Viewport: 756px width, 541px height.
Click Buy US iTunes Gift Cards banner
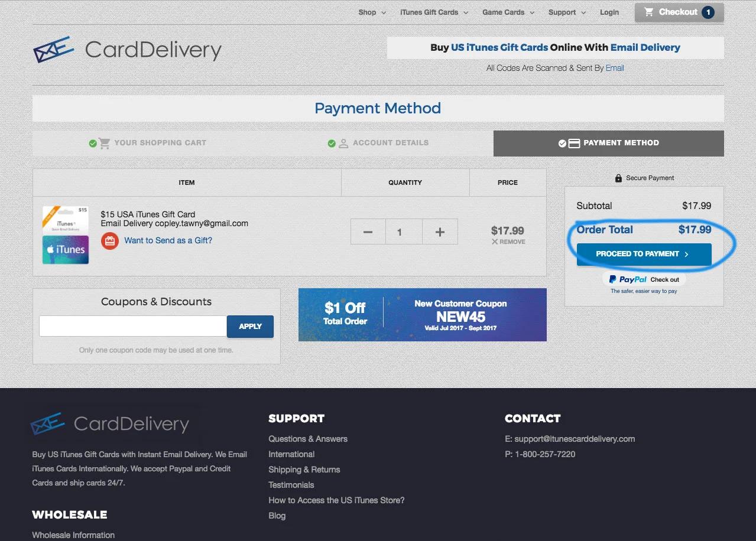coord(555,48)
